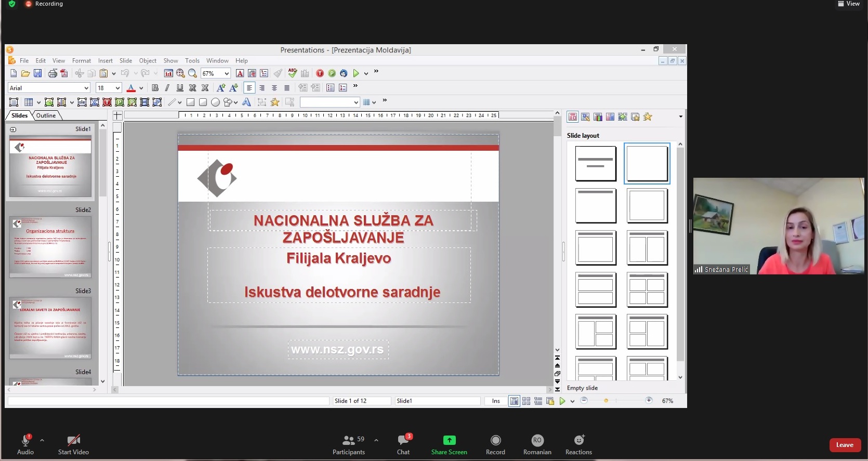Open the Insert menu

[x=105, y=61]
